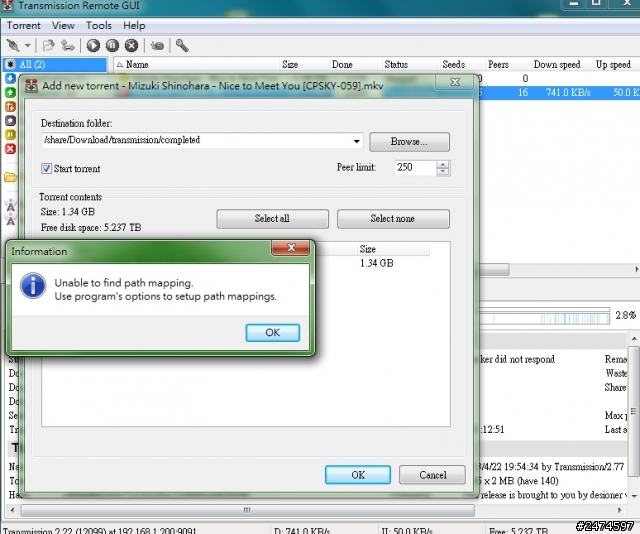
Task: Open the connection list dropdown arrow in toolbar
Action: coord(27,45)
